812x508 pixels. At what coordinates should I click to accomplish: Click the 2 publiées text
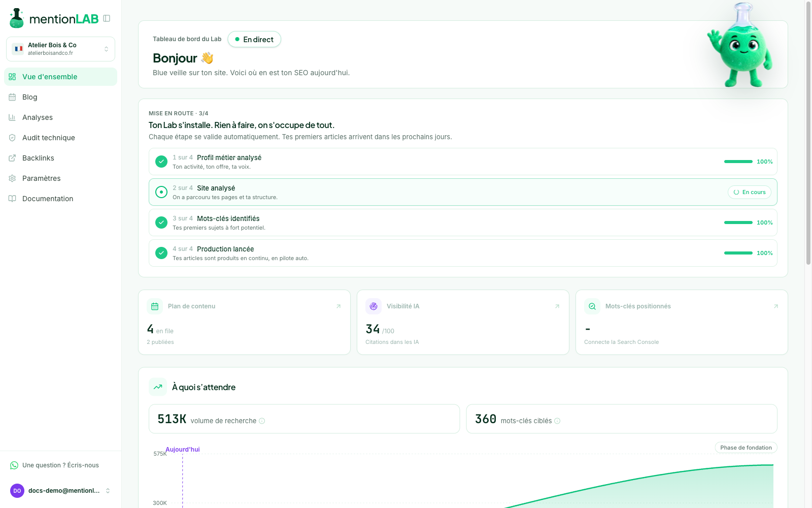coord(160,342)
